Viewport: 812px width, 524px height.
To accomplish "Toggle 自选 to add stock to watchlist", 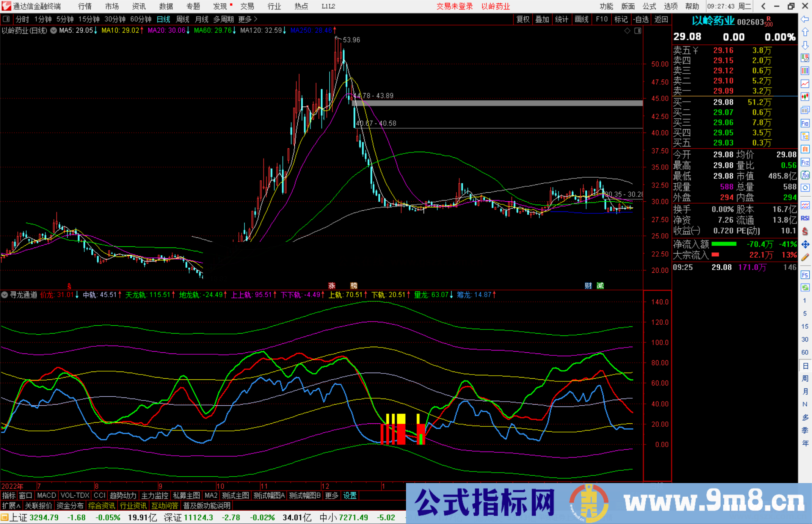I will pyautogui.click(x=641, y=19).
